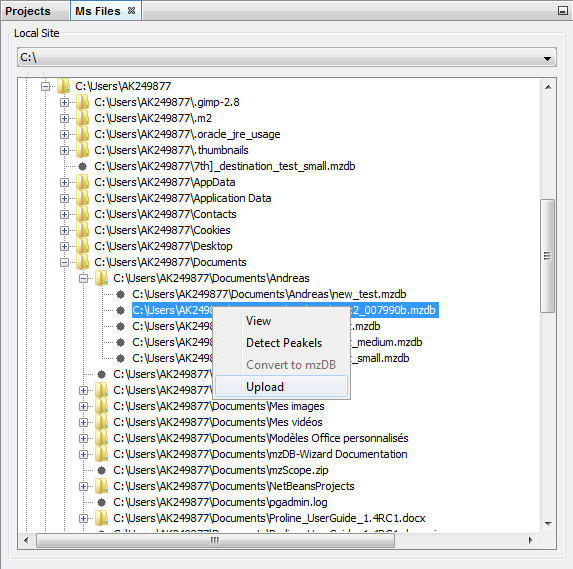Select the new_test.mzdb file row
This screenshot has width=573, height=569.
coord(269,294)
